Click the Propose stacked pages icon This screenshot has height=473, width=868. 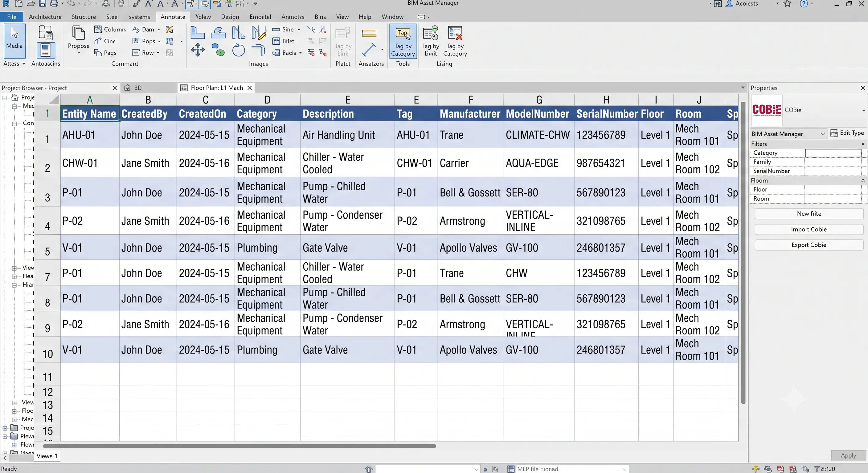pos(79,33)
